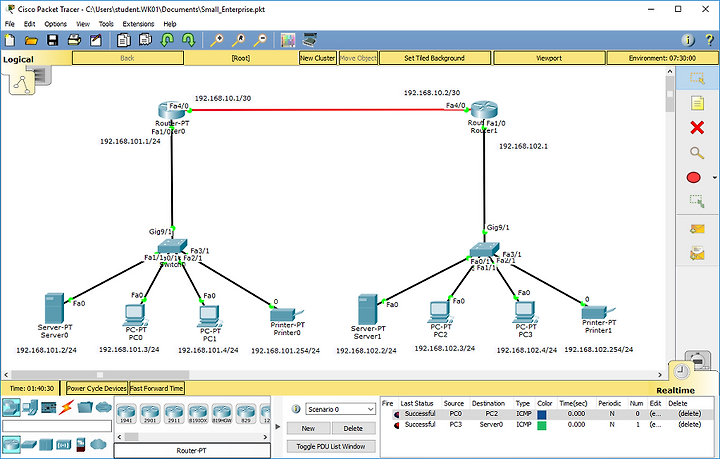Open the View menu

point(83,24)
